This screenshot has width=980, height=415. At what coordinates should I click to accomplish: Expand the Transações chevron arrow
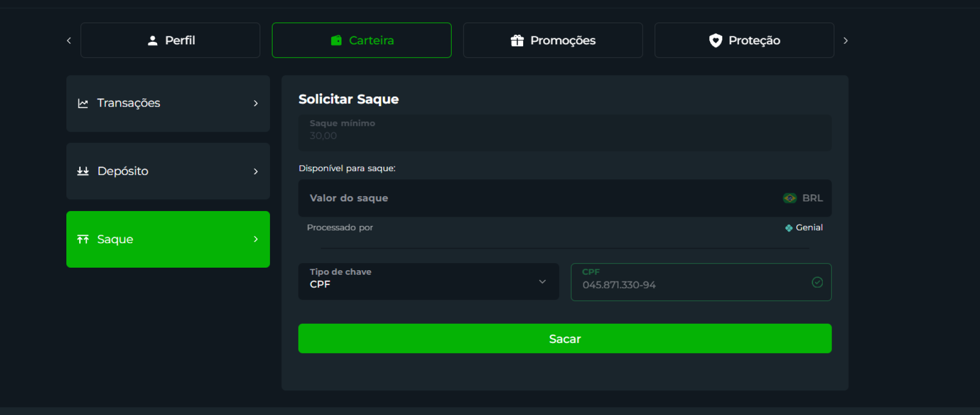pyautogui.click(x=256, y=103)
